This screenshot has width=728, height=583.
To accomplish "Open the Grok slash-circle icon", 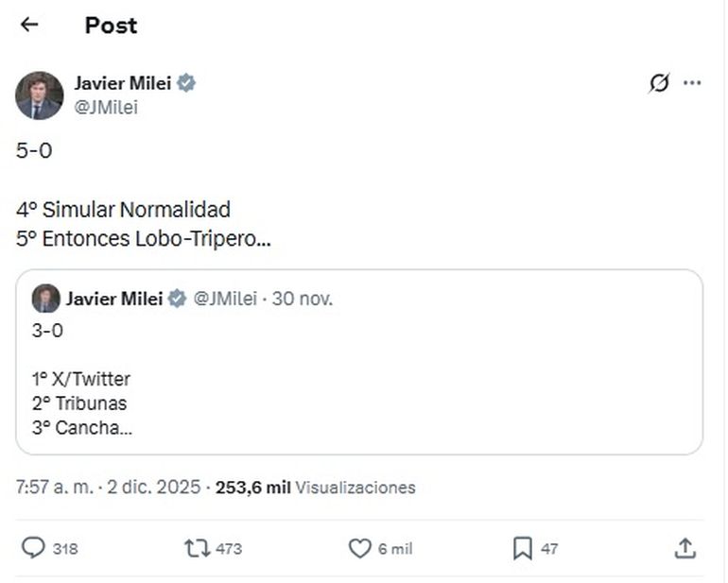I will [x=659, y=83].
